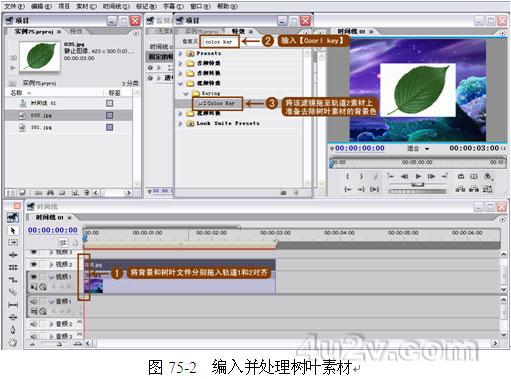Click Set In Point brace in monitor
Screen dimensions: 511x379
pyautogui.click(x=347, y=176)
